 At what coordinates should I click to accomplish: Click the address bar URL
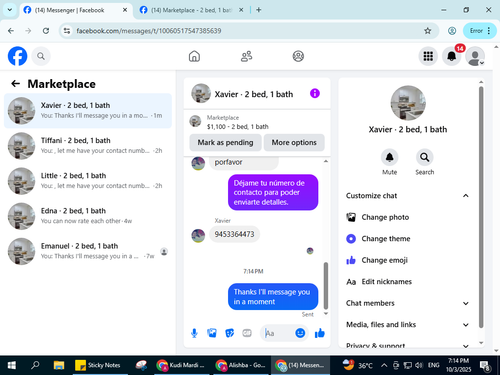point(149,31)
